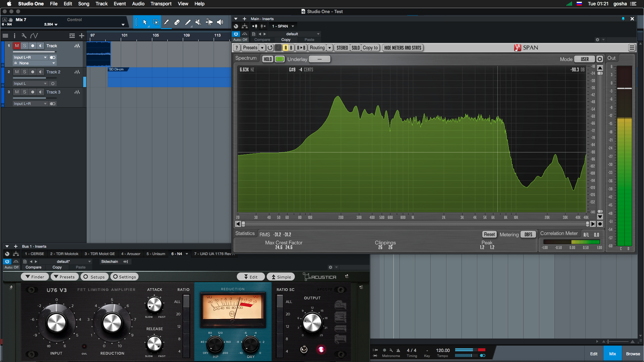Screen dimensions: 644x362
Task: Adjust the U76 Input knob
Action: [56, 323]
